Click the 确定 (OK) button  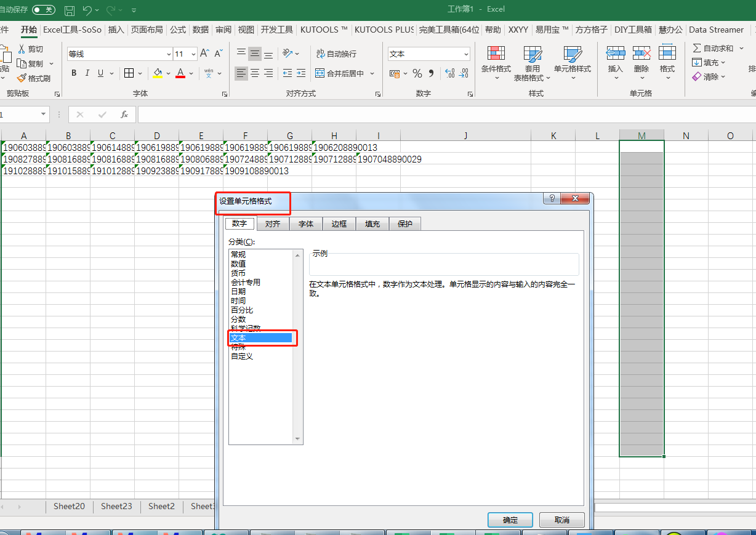point(510,520)
